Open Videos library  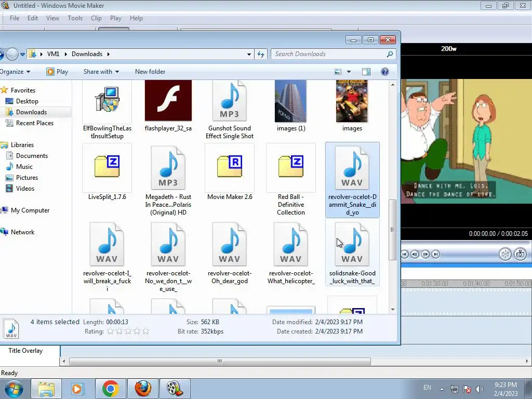25,188
